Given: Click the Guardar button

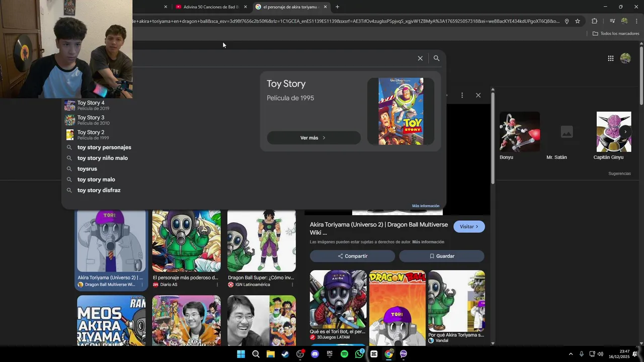Looking at the screenshot, I should coord(442,256).
